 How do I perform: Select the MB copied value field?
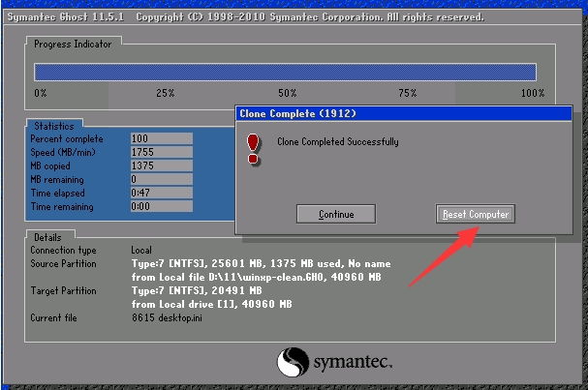click(x=162, y=165)
